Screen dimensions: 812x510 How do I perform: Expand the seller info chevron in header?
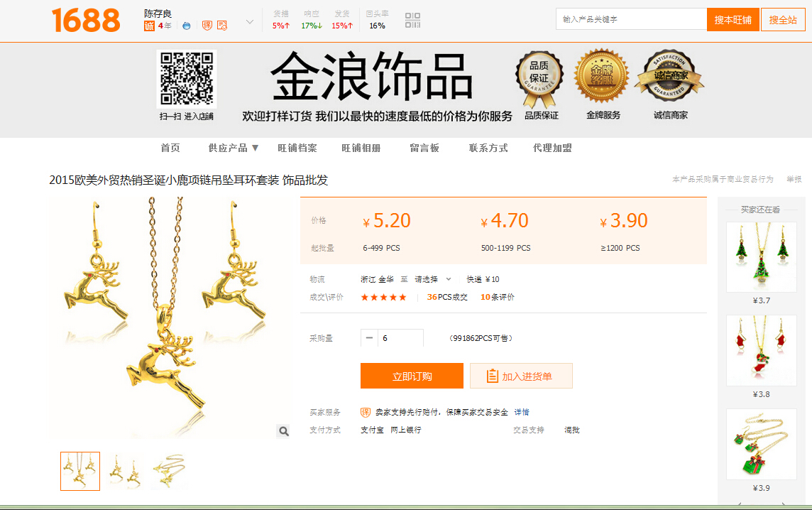click(x=250, y=22)
